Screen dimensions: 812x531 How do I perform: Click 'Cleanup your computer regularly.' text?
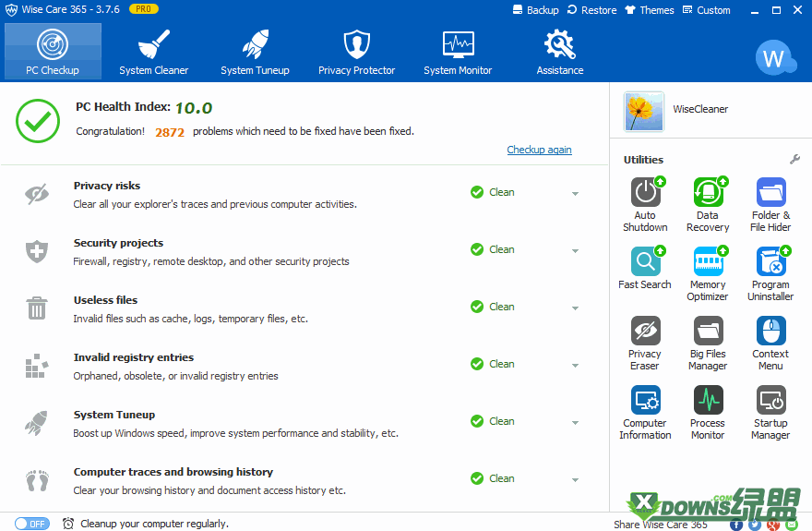(154, 524)
